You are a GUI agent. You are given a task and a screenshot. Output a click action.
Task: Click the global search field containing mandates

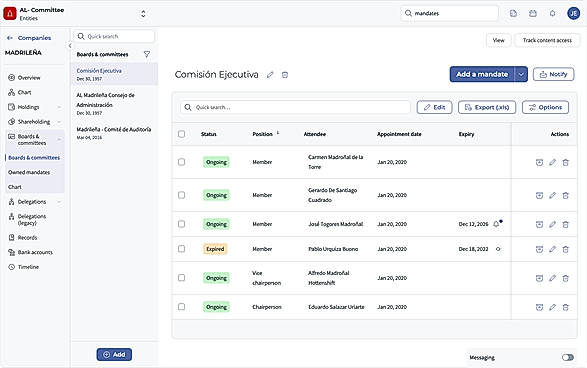(449, 13)
